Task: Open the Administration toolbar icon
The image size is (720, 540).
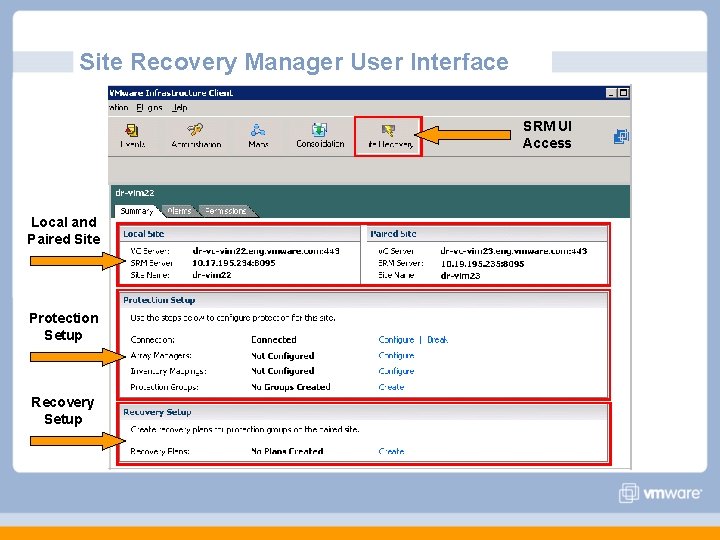Action: (196, 135)
